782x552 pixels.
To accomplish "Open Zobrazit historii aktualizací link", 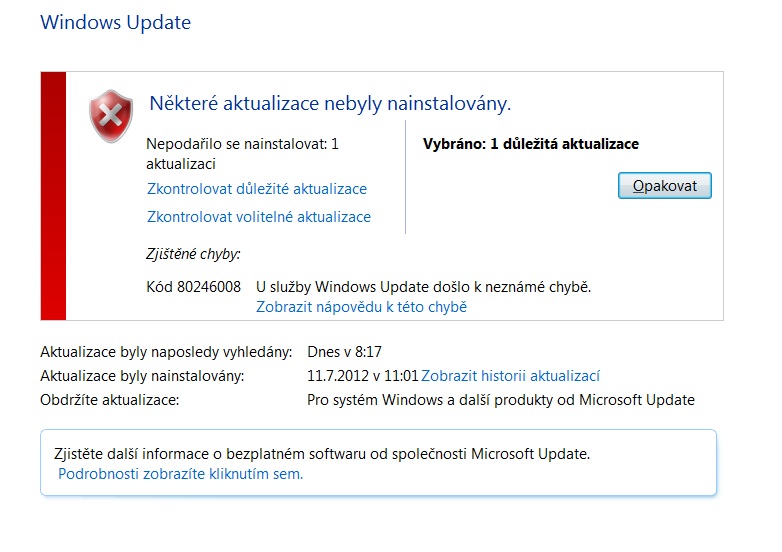I will (510, 376).
